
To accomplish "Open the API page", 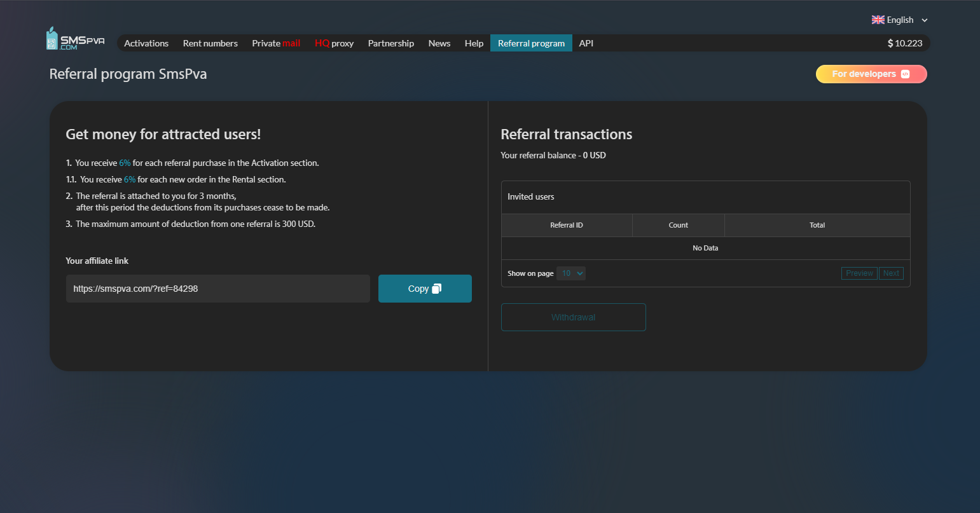I will coord(586,43).
